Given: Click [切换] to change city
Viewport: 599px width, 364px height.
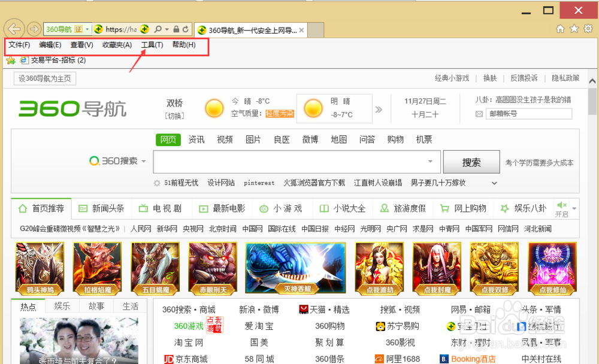Looking at the screenshot, I should click(x=174, y=116).
